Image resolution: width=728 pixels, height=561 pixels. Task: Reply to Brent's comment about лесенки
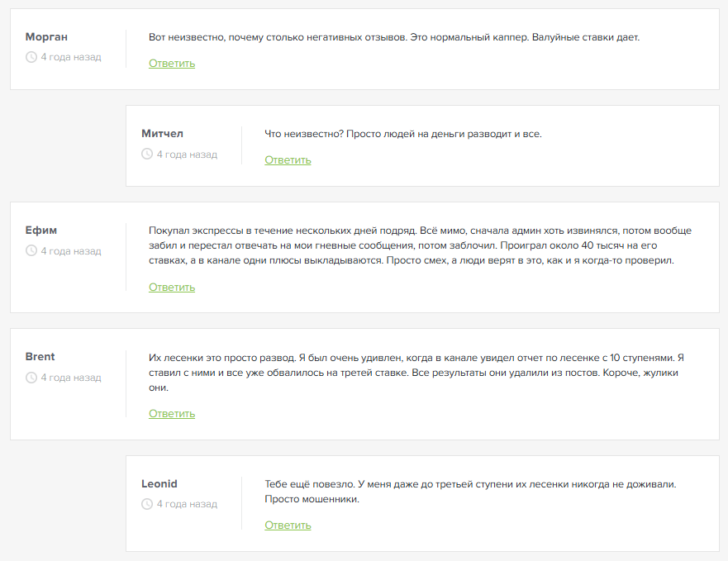(x=172, y=414)
